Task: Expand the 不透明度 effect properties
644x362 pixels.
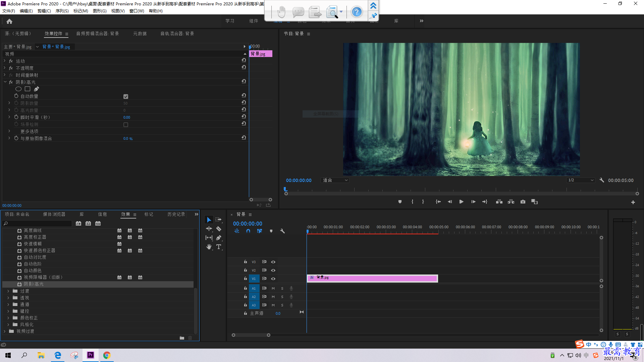Action: (x=5, y=68)
